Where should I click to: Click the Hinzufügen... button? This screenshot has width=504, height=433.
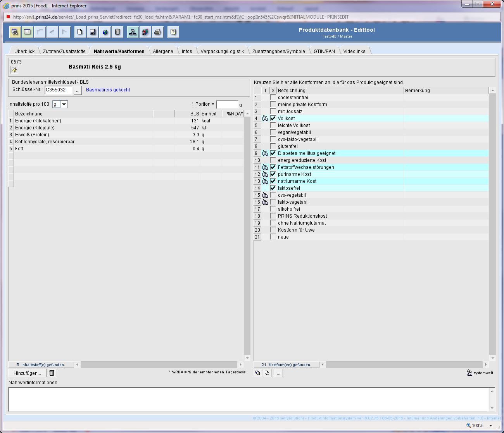click(x=27, y=373)
